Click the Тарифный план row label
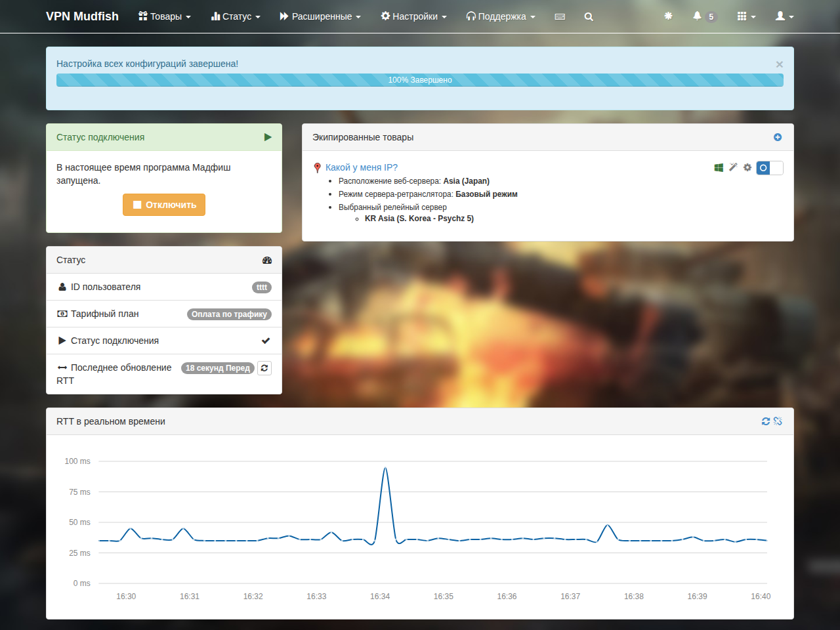 pyautogui.click(x=105, y=314)
